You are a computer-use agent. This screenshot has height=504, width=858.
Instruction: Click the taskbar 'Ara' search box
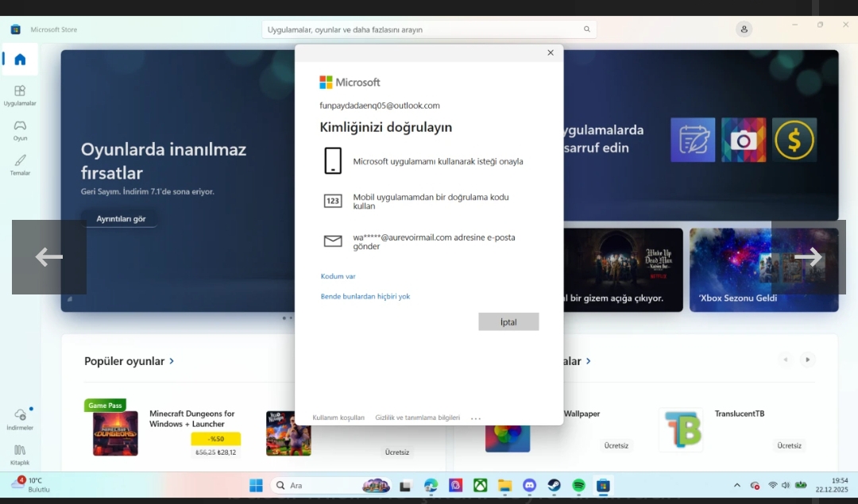[x=331, y=486]
